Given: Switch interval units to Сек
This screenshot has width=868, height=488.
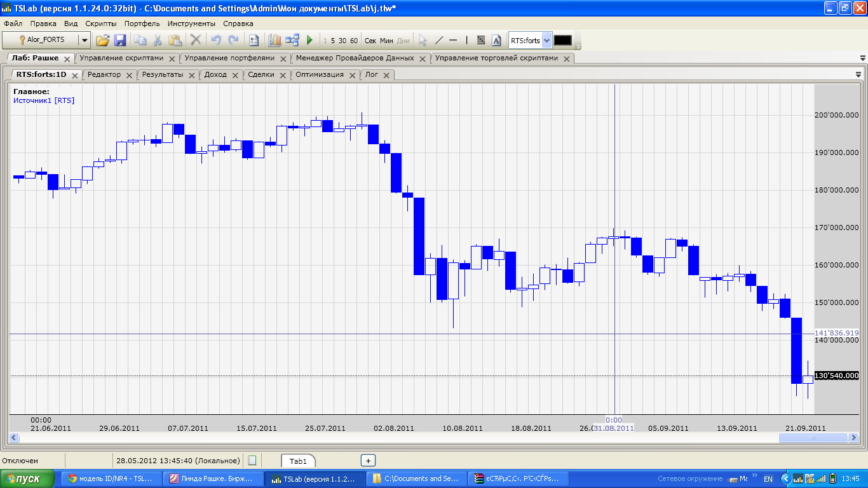Looking at the screenshot, I should pyautogui.click(x=370, y=41).
